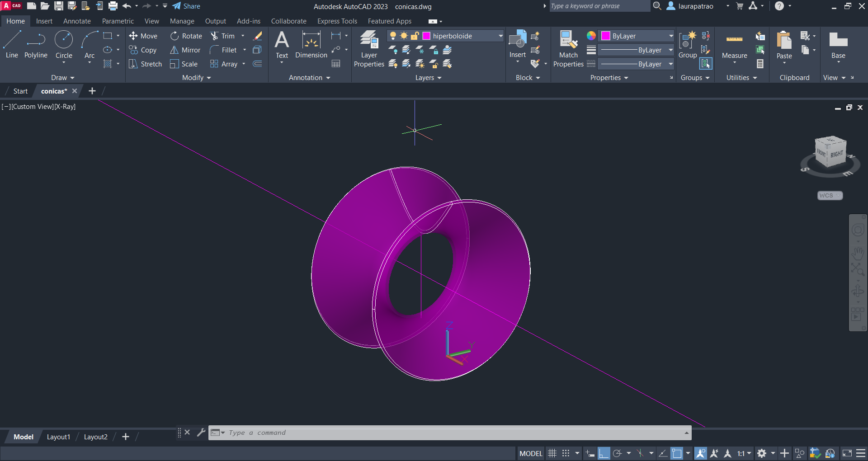This screenshot has width=868, height=461.
Task: Toggle polar tracking in status bar
Action: (618, 453)
